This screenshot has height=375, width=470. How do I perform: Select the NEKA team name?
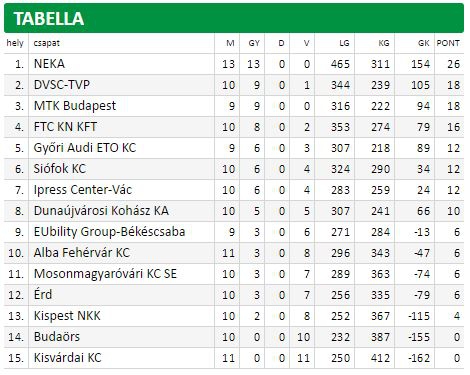tap(49, 64)
